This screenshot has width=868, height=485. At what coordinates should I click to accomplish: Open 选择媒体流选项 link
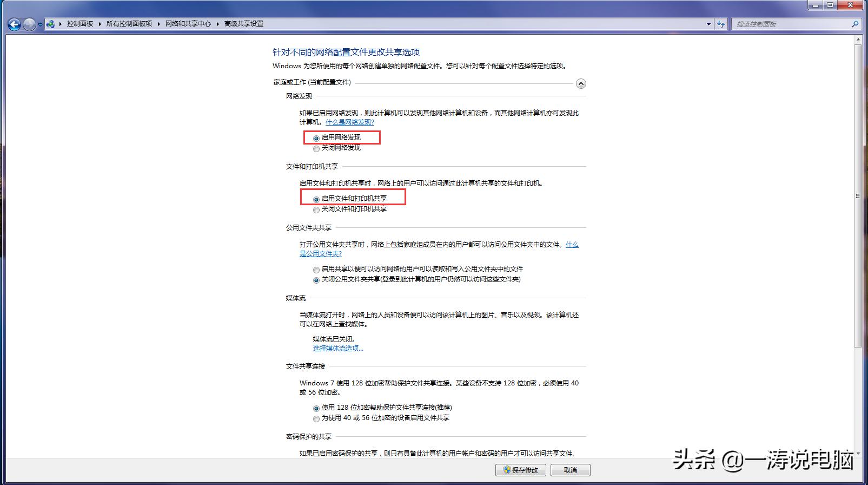coord(338,349)
